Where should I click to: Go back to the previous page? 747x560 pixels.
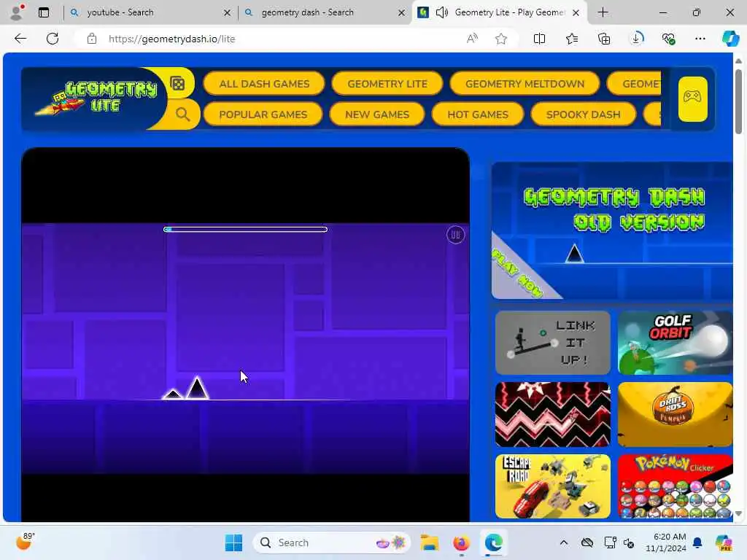[x=20, y=39]
